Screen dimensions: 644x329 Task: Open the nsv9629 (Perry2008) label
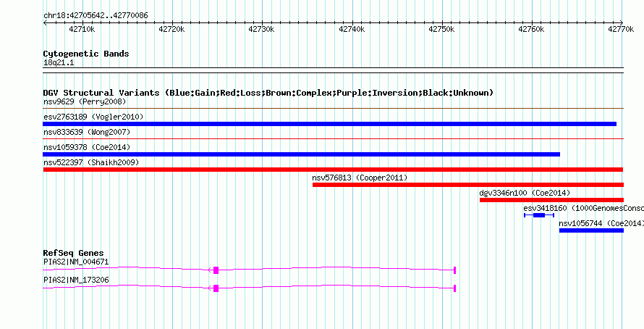point(85,101)
